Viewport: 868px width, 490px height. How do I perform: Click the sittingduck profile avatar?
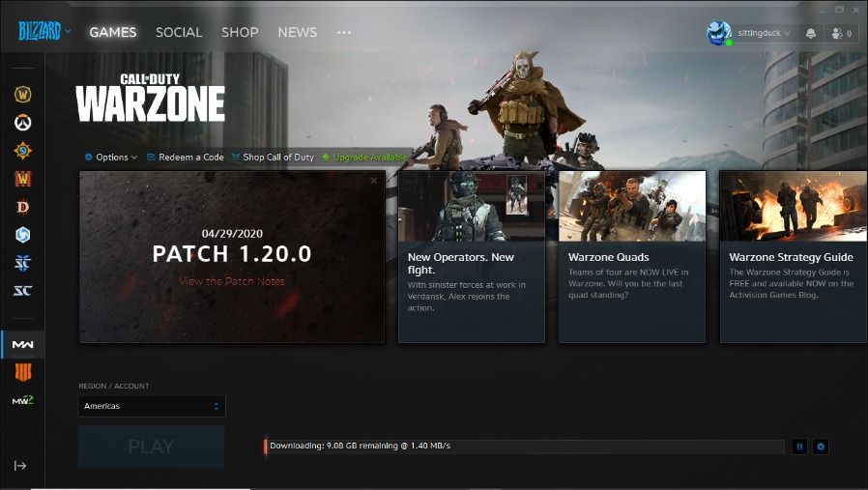[718, 33]
